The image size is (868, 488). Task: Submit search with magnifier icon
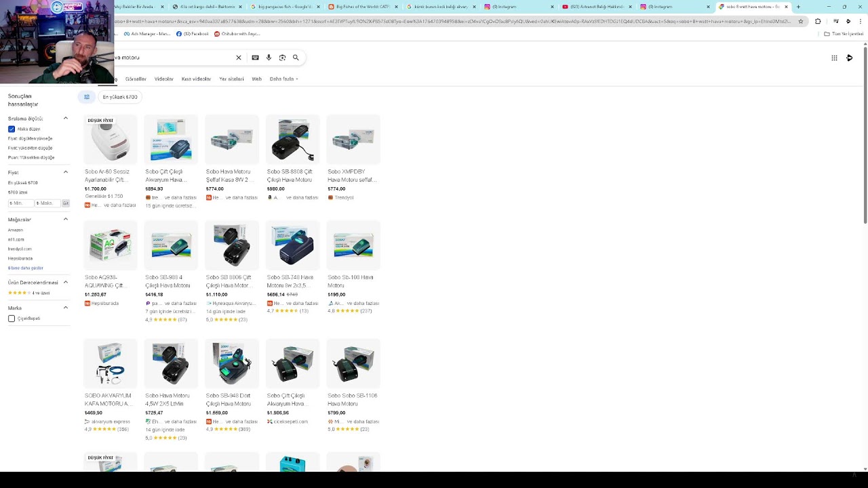tap(296, 58)
